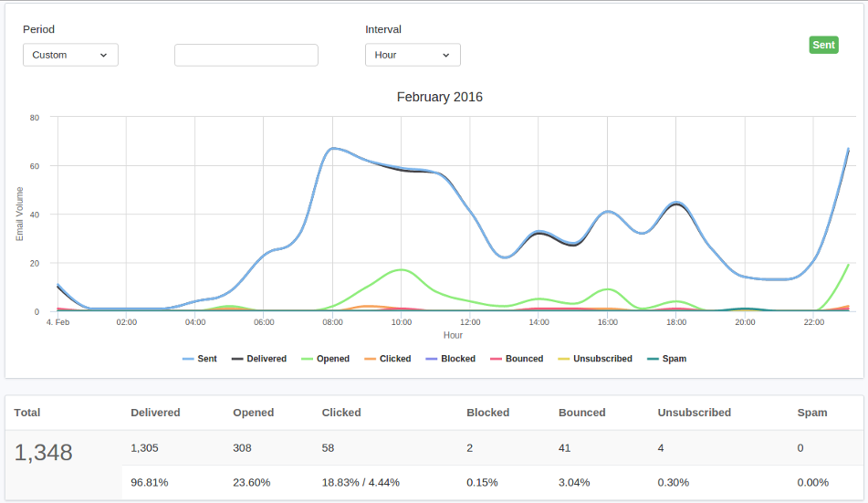Image resolution: width=868 pixels, height=503 pixels.
Task: Toggle the Delivered series in chart legend
Action: tap(259, 359)
